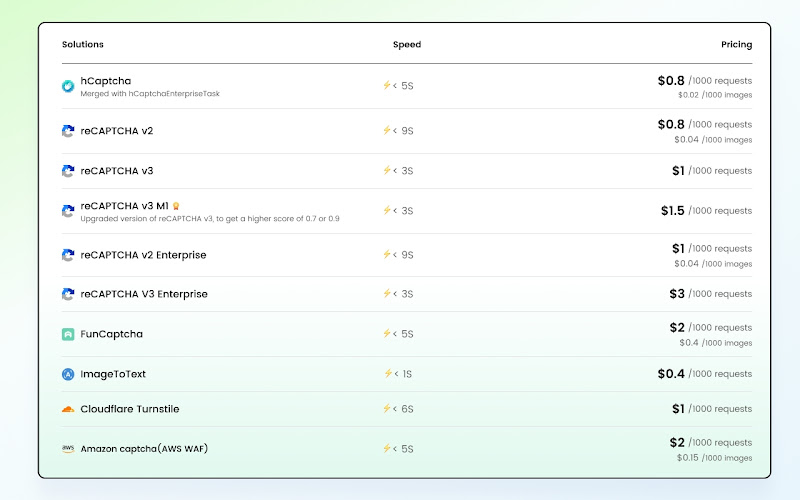Click the reCAPTCHA v2 row icon
Screen dimensions: 800x500
(x=68, y=131)
